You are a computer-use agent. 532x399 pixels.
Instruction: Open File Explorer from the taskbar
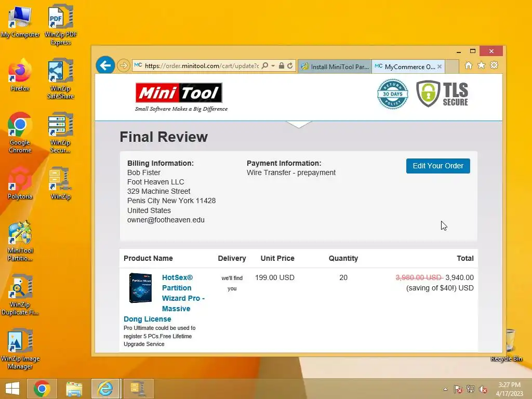pos(74,389)
